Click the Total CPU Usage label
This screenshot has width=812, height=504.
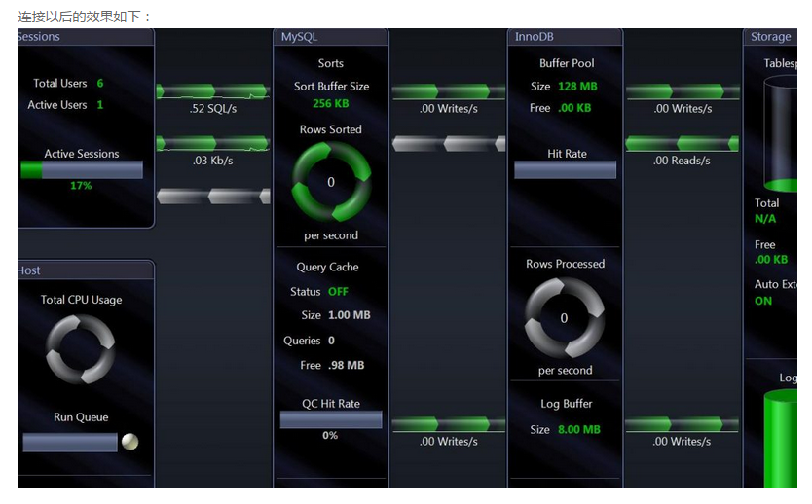(82, 300)
